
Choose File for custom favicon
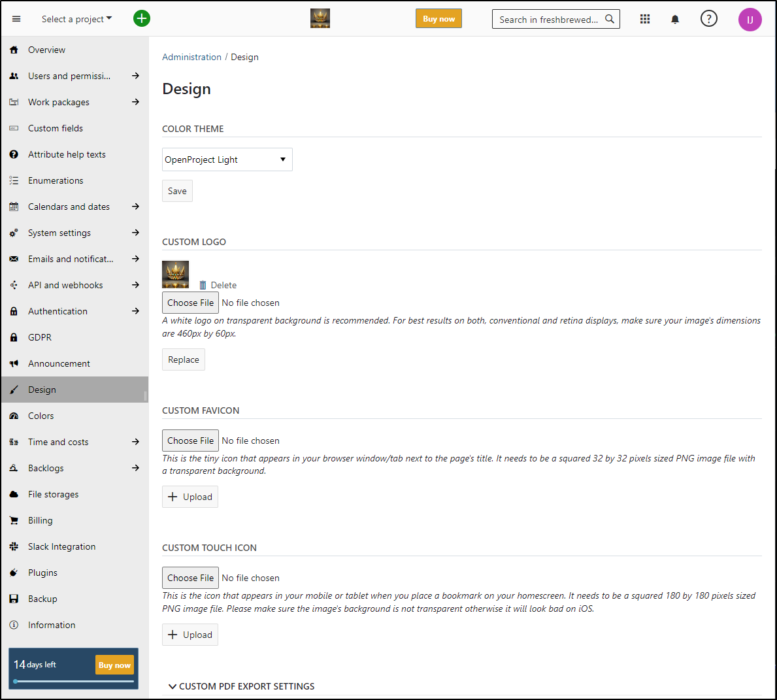[190, 441]
